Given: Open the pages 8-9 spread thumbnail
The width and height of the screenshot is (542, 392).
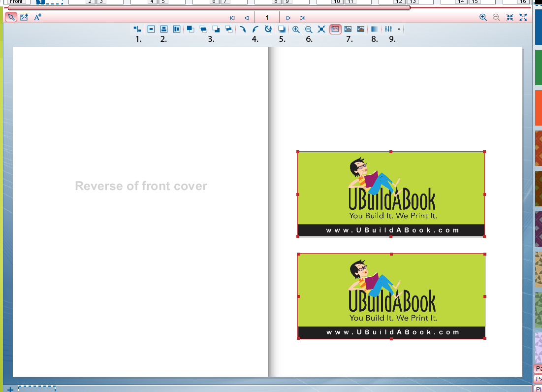Looking at the screenshot, I should (x=282, y=2).
